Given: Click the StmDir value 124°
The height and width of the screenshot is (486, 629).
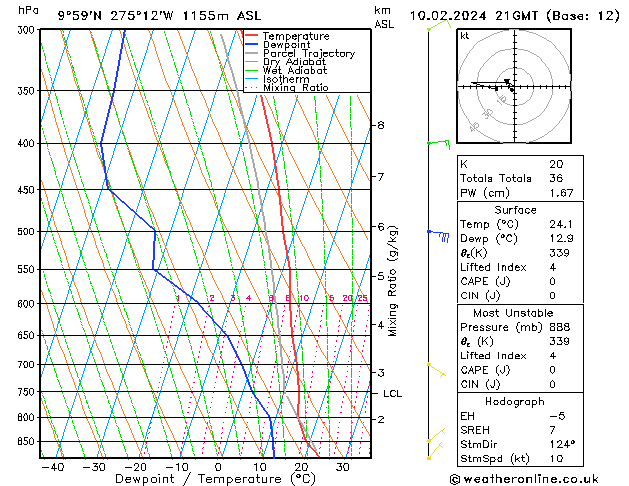Looking at the screenshot, I should coord(561,444).
